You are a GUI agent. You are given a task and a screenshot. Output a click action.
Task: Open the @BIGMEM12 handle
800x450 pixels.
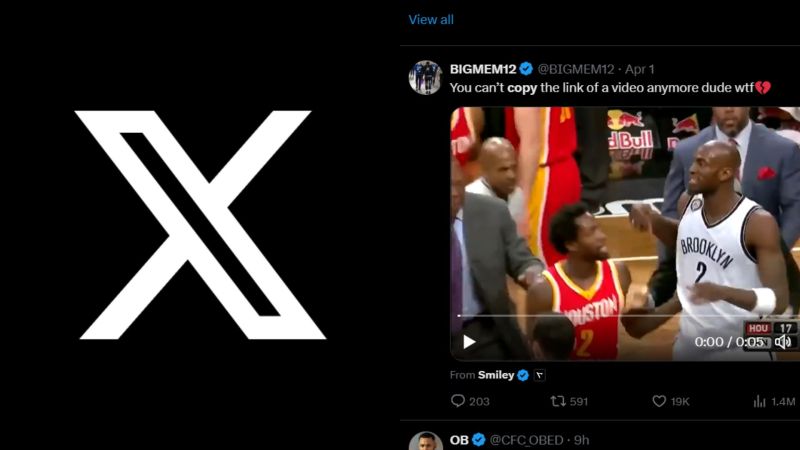coord(576,69)
